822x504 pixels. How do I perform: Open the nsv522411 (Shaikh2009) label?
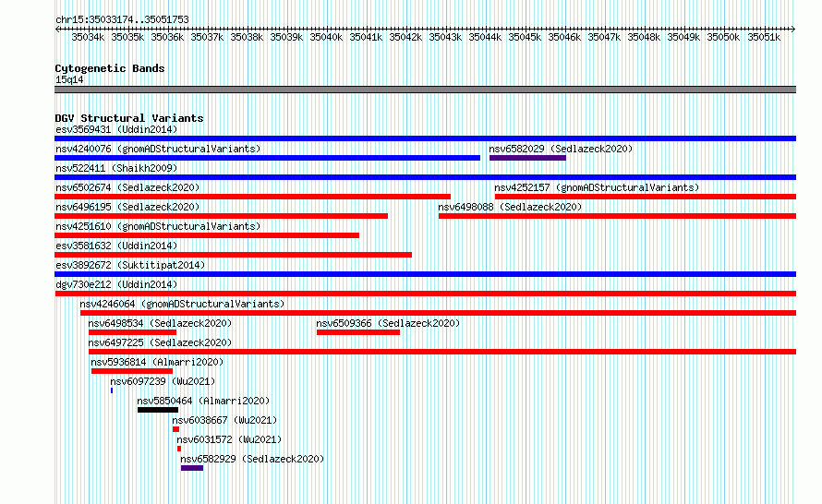click(x=116, y=168)
